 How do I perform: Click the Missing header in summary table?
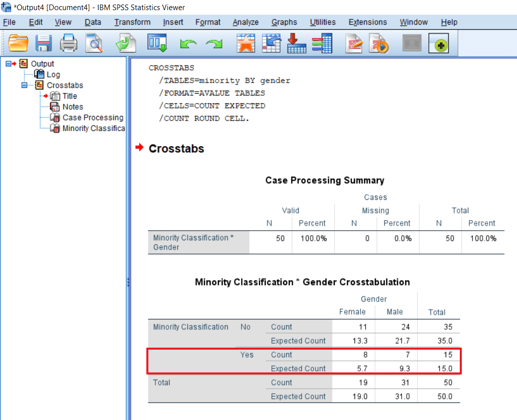click(x=376, y=211)
